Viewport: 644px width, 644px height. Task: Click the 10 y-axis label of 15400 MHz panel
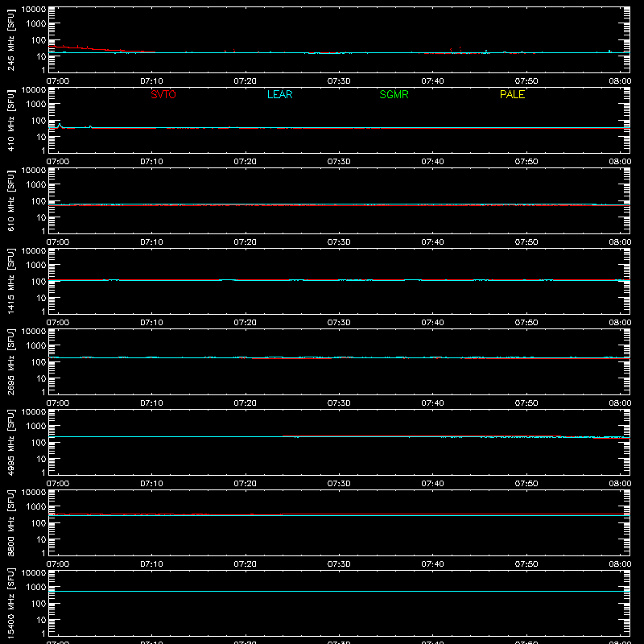41,620
